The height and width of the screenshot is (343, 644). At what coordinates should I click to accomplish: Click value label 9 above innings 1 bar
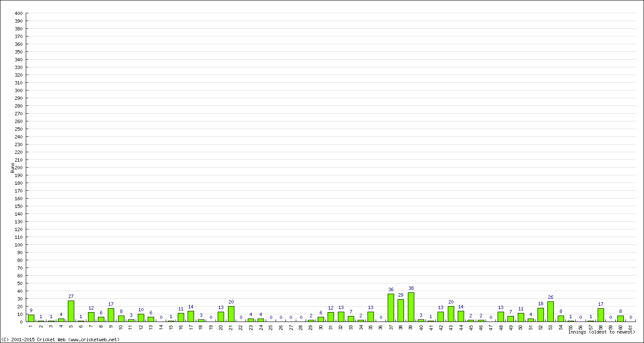31,311
